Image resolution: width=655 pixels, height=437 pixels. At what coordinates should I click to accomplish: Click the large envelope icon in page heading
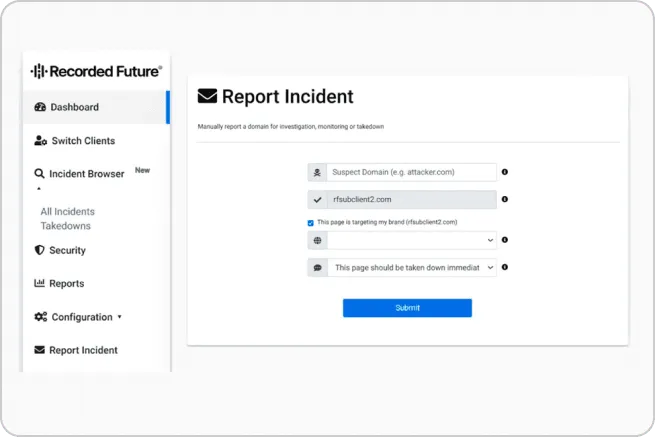pyautogui.click(x=207, y=96)
